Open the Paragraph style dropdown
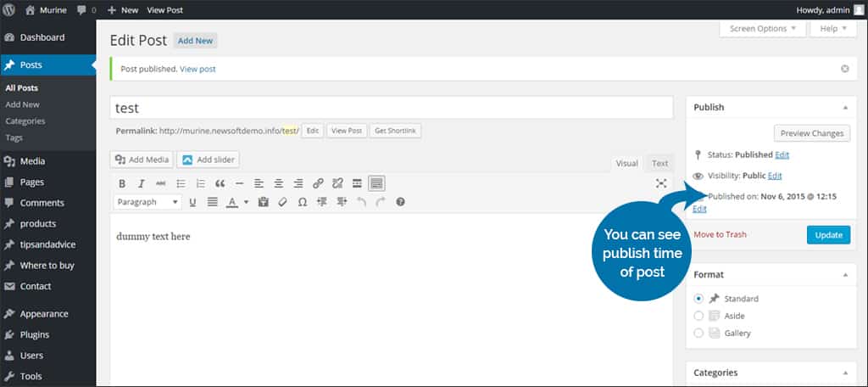The height and width of the screenshot is (387, 868). pos(147,202)
